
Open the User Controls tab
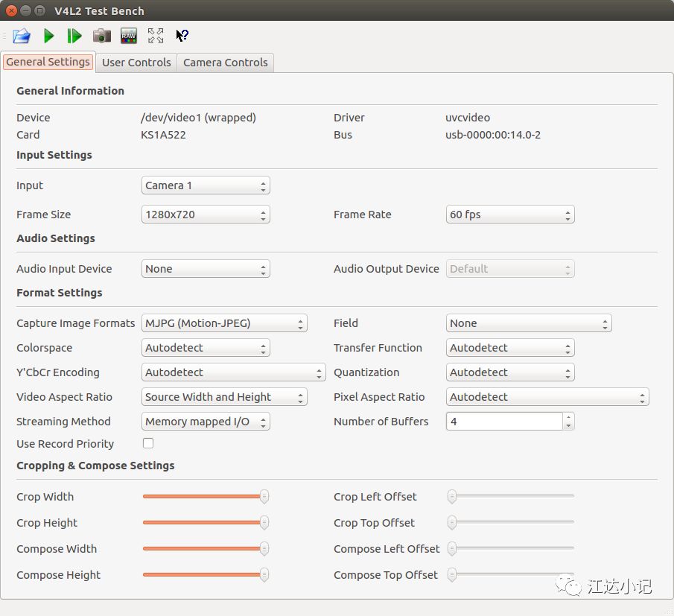(x=136, y=63)
